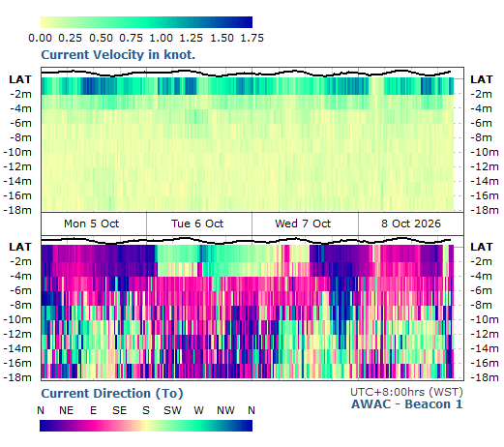Select the E direction legend label
This screenshot has width=504, height=447.
coord(93,410)
